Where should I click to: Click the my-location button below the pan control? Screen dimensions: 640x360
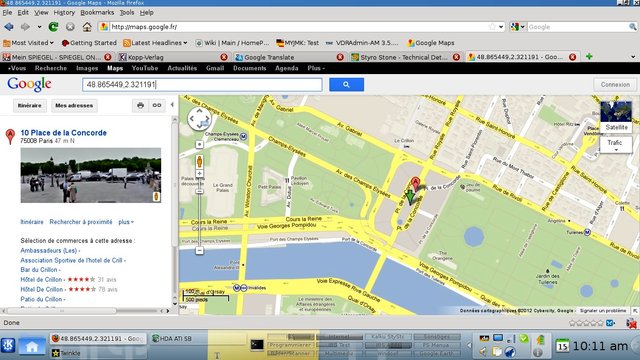199,144
